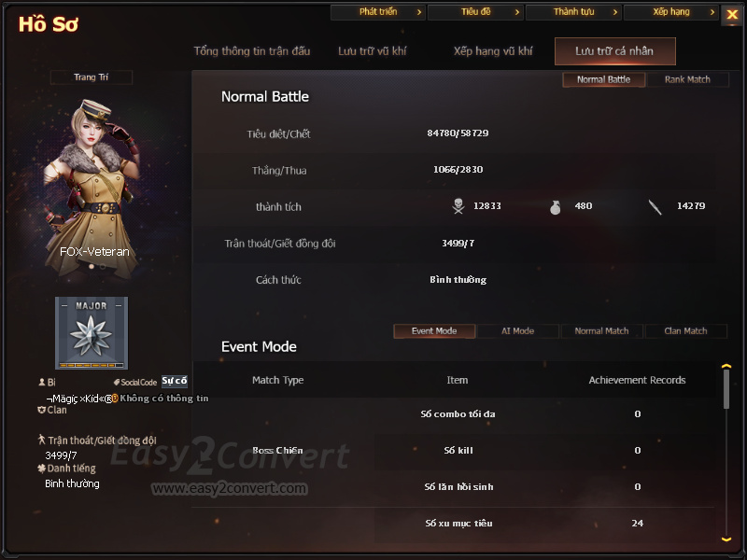The height and width of the screenshot is (560, 747).
Task: Select the AI Mode filter
Action: click(517, 331)
